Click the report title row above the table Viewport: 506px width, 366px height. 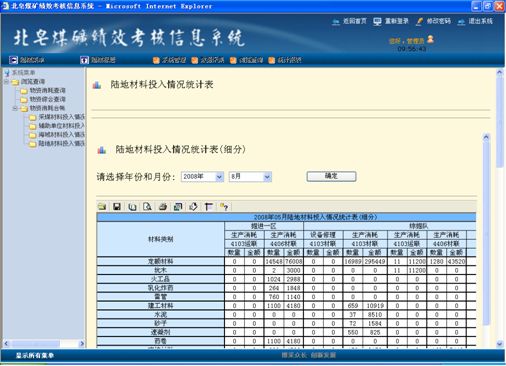point(286,217)
